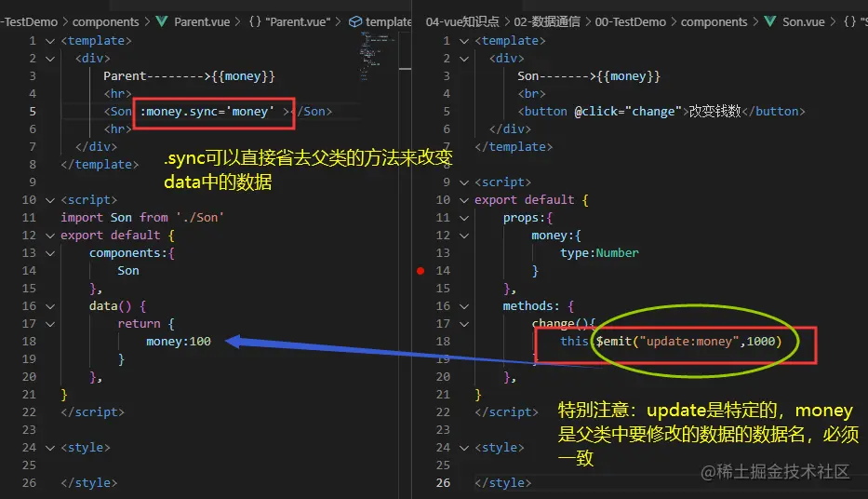This screenshot has width=868, height=499.
Task: Open the 00-TestDemo breadcrumb in right editor
Action: click(x=631, y=21)
